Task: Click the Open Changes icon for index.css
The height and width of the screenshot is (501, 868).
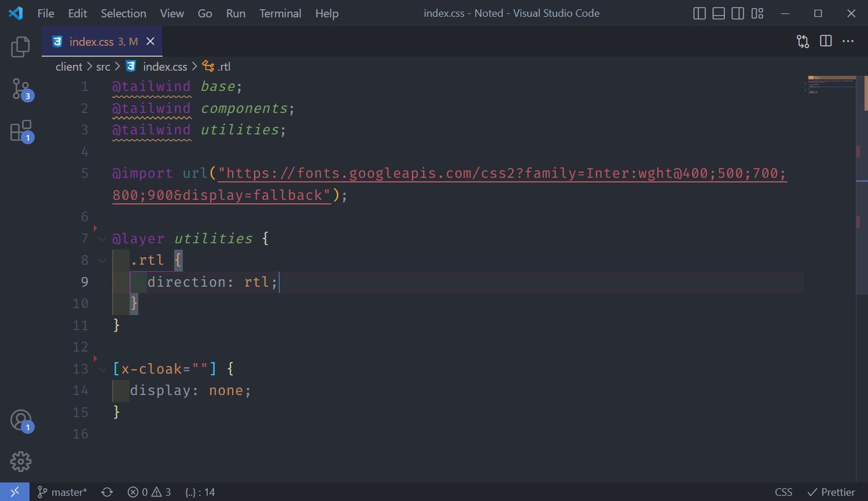Action: (803, 41)
